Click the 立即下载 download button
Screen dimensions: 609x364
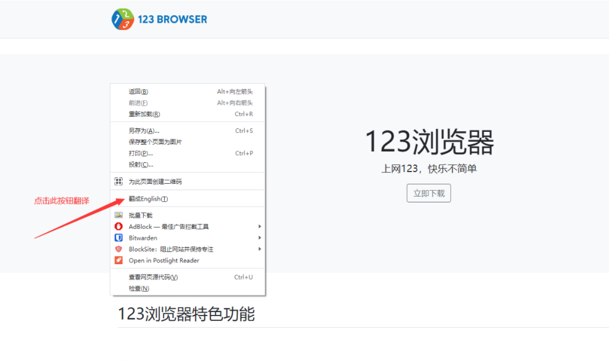429,193
